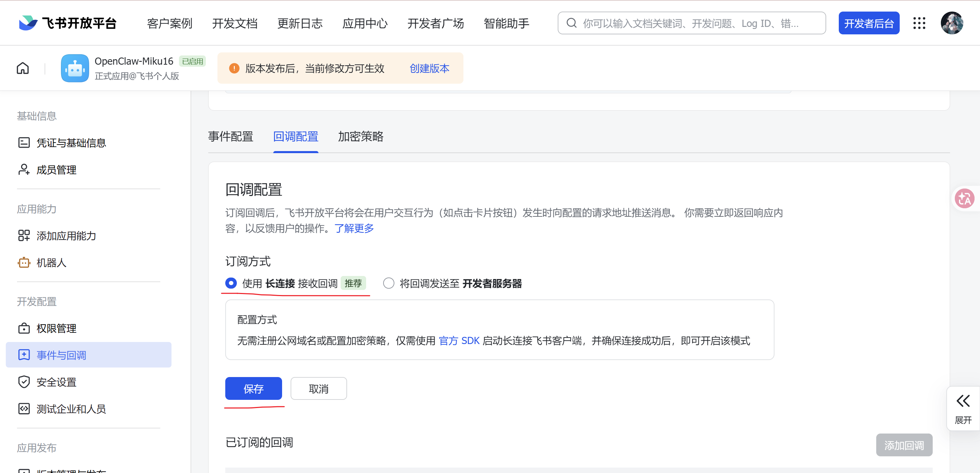Select 使用长连接接收回调 radio option

tap(231, 283)
